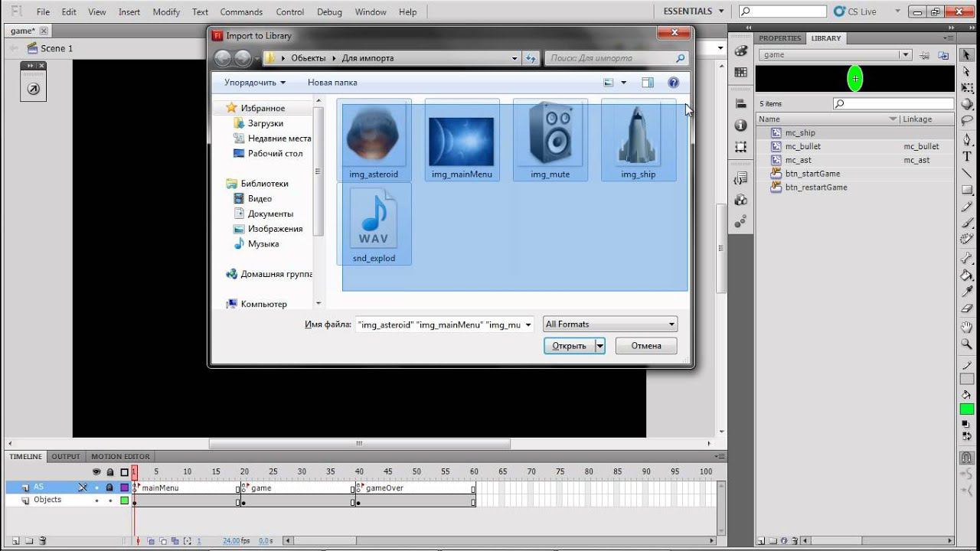The width and height of the screenshot is (980, 551).
Task: Toggle lock on AS layer
Action: [109, 487]
